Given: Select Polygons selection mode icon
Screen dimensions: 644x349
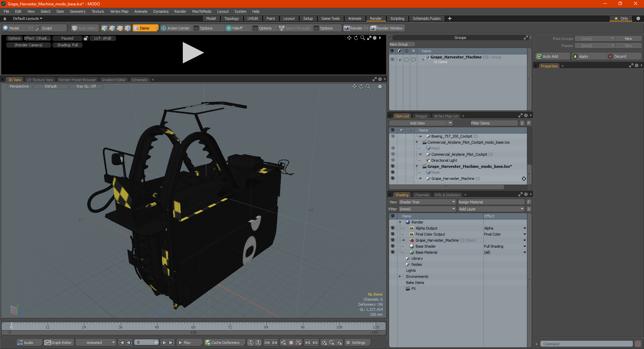Looking at the screenshot, I should (x=120, y=28).
